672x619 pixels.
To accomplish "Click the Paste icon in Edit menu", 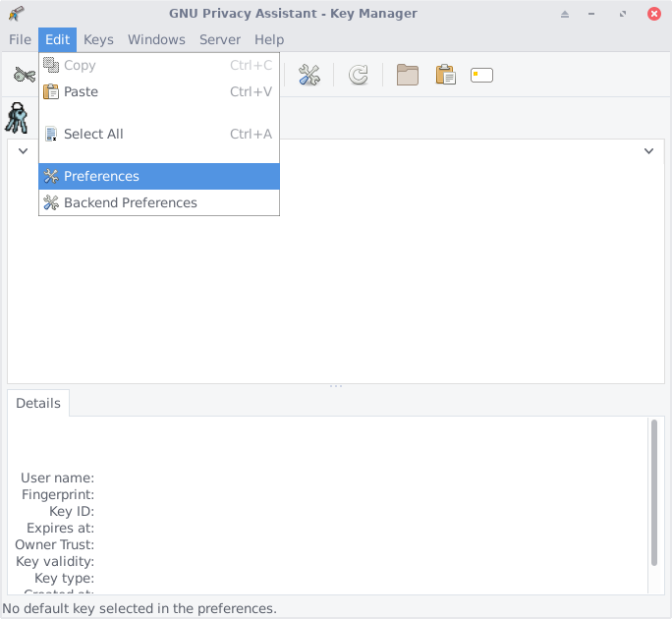I will pyautogui.click(x=51, y=91).
